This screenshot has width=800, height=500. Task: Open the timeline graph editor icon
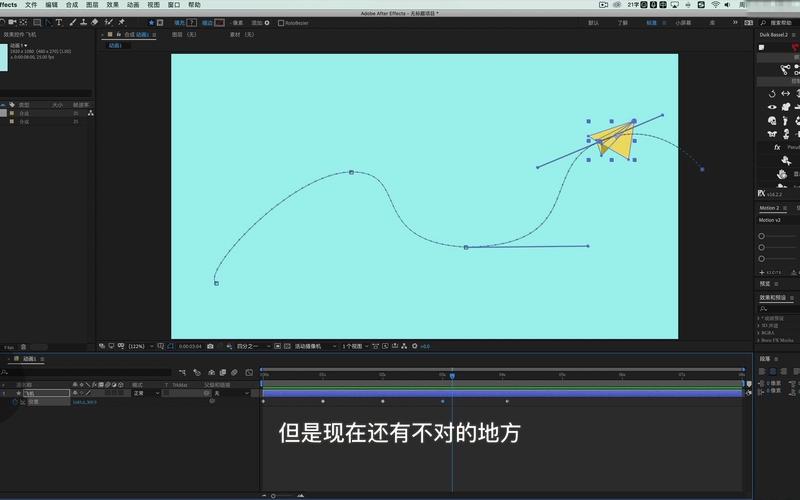click(x=249, y=372)
